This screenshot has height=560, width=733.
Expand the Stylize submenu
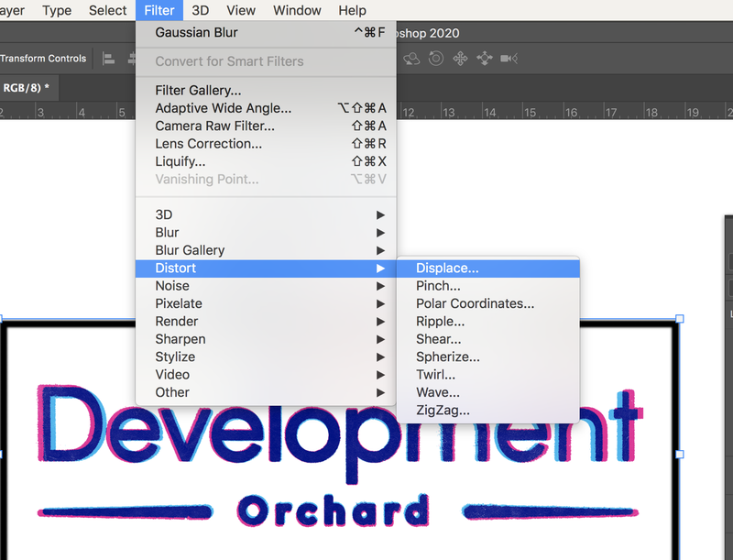click(x=266, y=357)
